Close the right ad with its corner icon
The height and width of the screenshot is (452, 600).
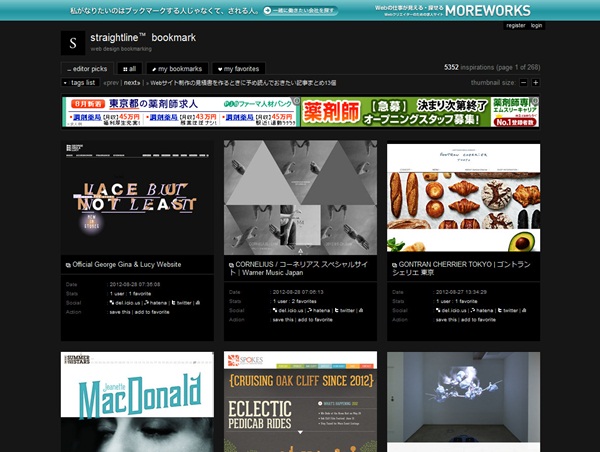point(535,101)
